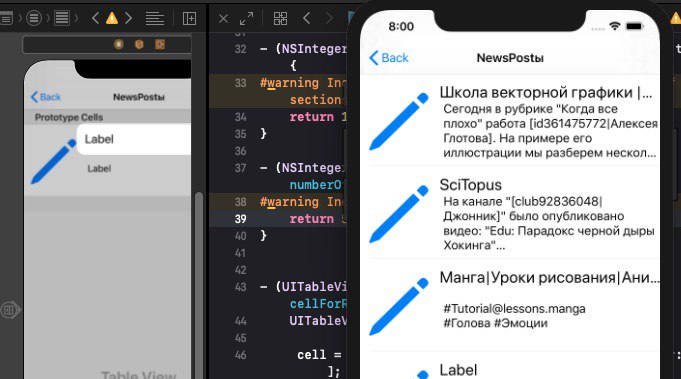681x379 pixels.
Task: Click the add editor split icon
Action: pyautogui.click(x=189, y=18)
